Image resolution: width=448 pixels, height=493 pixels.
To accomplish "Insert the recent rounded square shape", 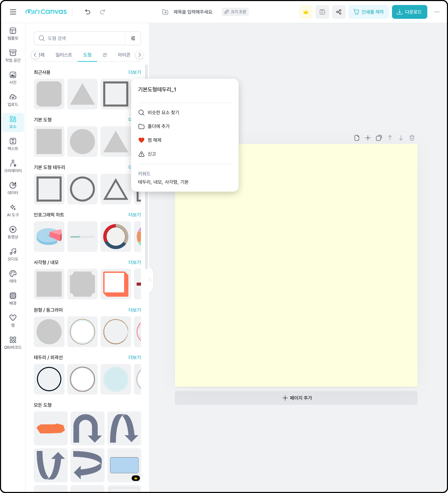I will point(49,94).
